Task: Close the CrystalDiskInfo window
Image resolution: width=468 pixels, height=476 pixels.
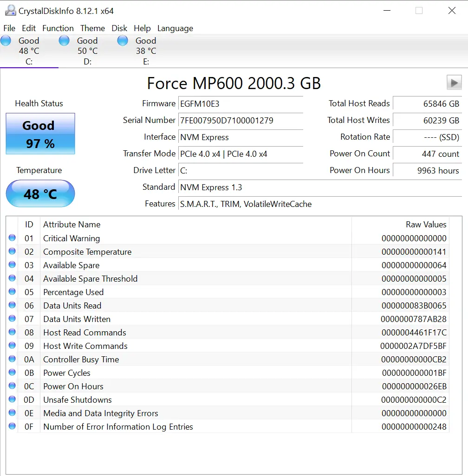Action: 452,11
